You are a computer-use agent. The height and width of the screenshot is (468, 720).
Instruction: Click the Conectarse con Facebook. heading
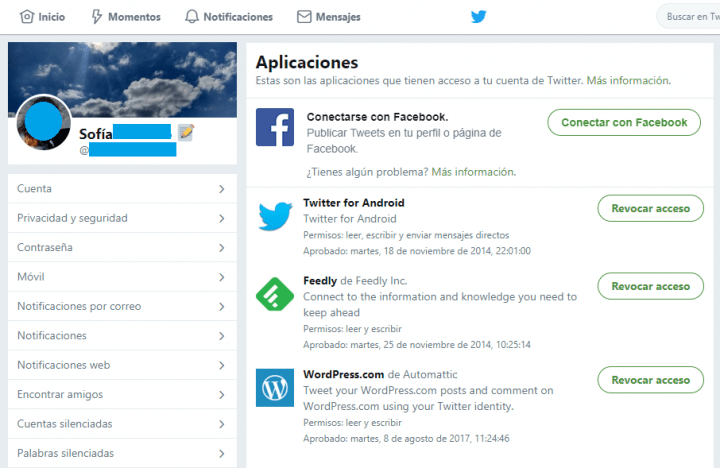click(x=377, y=117)
